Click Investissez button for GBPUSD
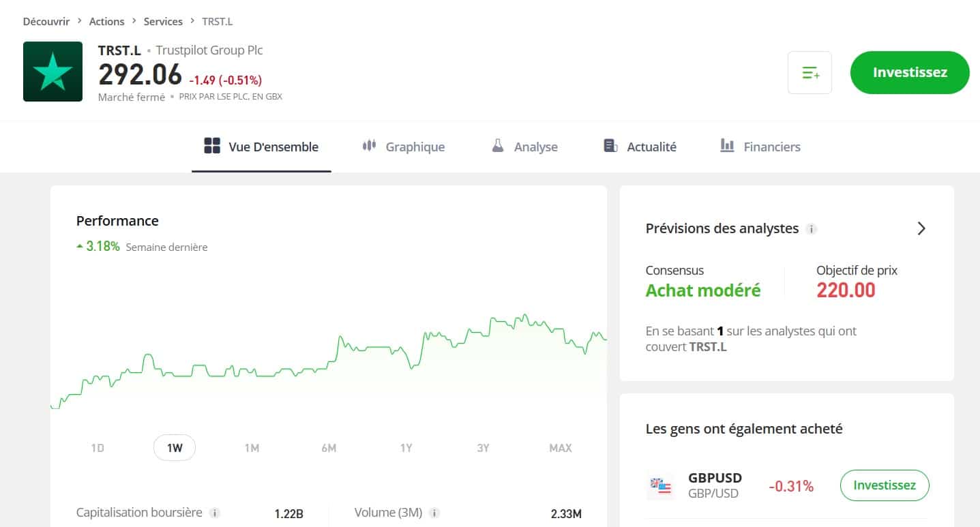The height and width of the screenshot is (527, 980). [x=885, y=485]
